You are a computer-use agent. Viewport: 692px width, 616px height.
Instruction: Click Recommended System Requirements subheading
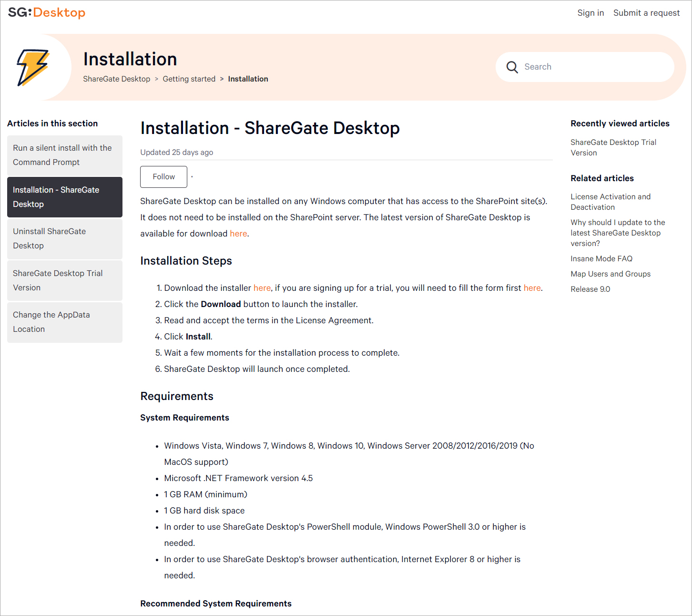tap(216, 604)
